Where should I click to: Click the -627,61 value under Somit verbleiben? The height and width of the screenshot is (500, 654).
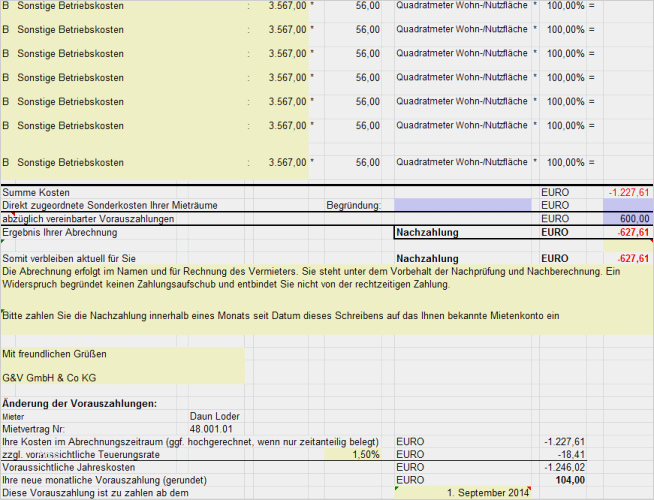pos(633,259)
